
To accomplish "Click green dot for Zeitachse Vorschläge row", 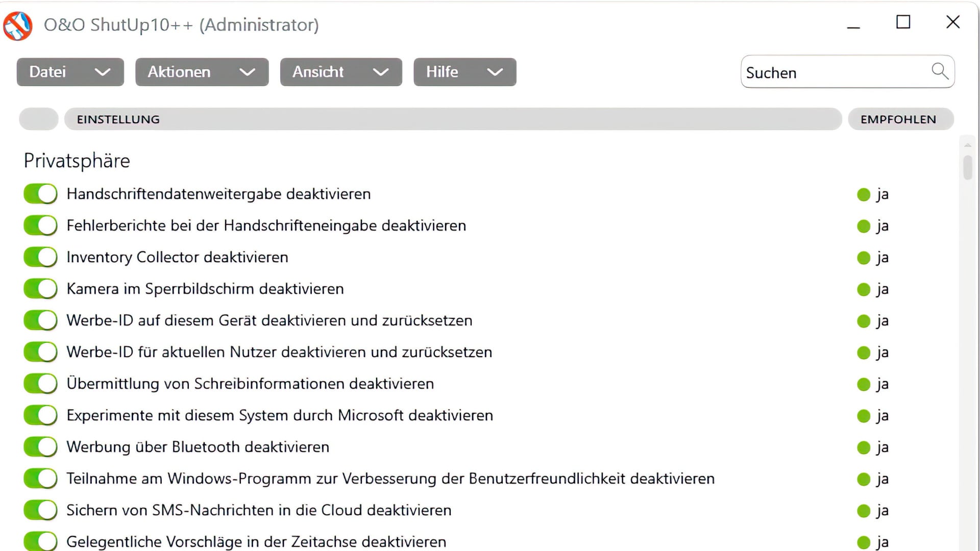I will 864,542.
